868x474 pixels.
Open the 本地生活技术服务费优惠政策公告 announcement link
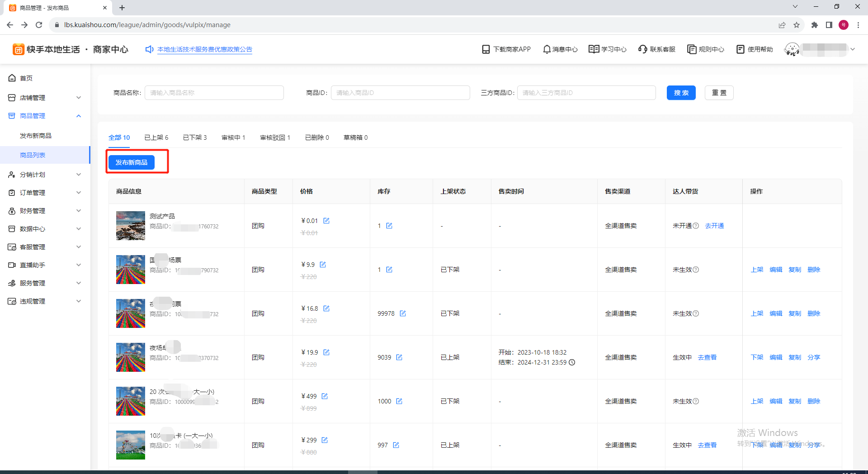click(x=204, y=49)
